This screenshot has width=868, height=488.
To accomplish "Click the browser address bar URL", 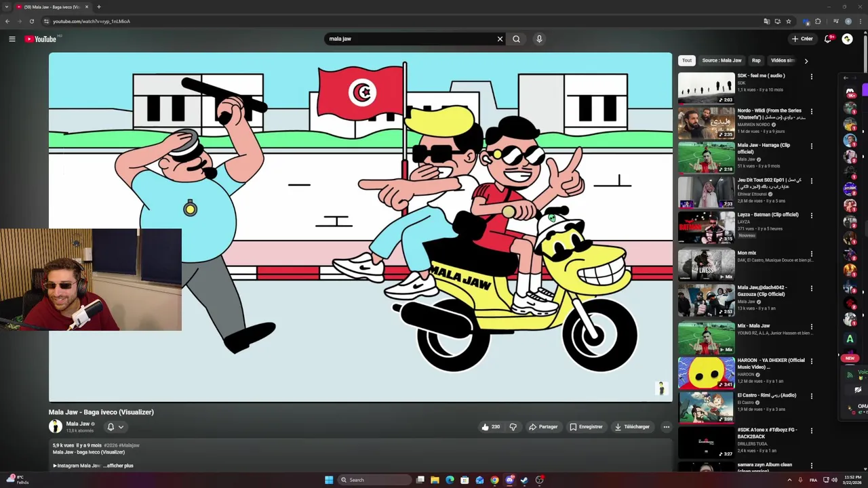I will [x=92, y=21].
